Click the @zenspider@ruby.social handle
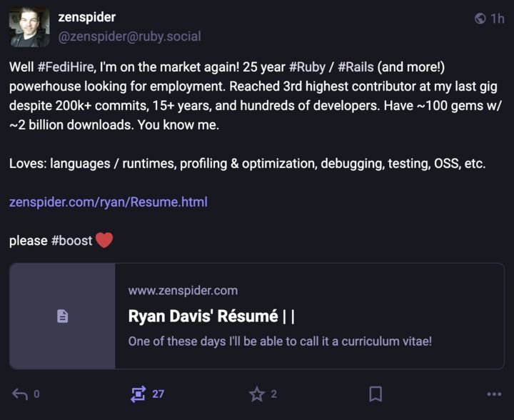 click(129, 36)
